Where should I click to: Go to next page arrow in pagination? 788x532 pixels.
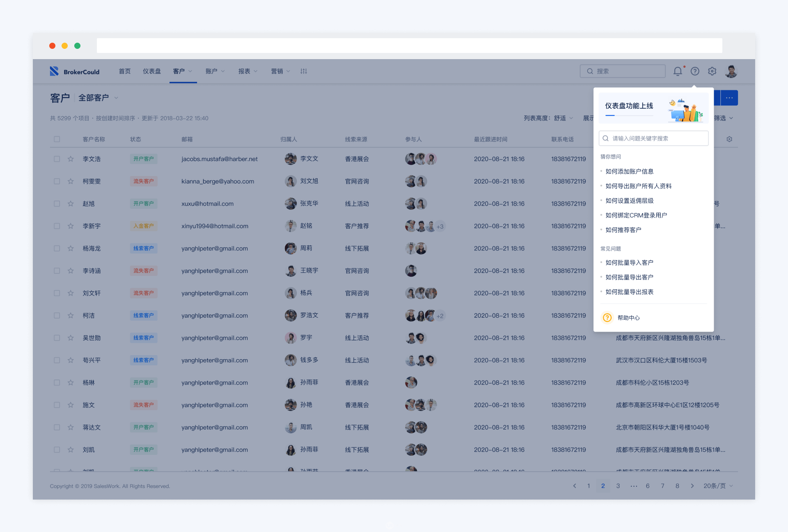(692, 486)
